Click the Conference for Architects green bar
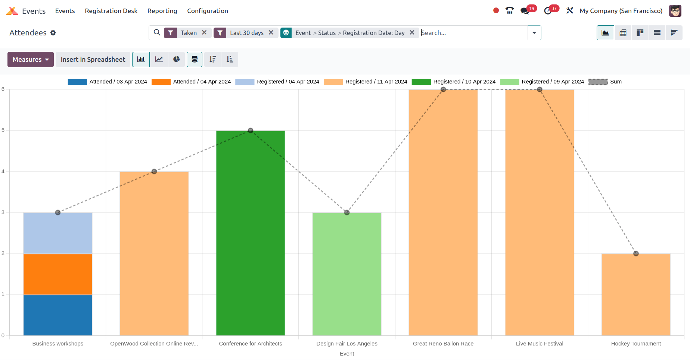Screen dimensions: 690x360 click(250, 233)
